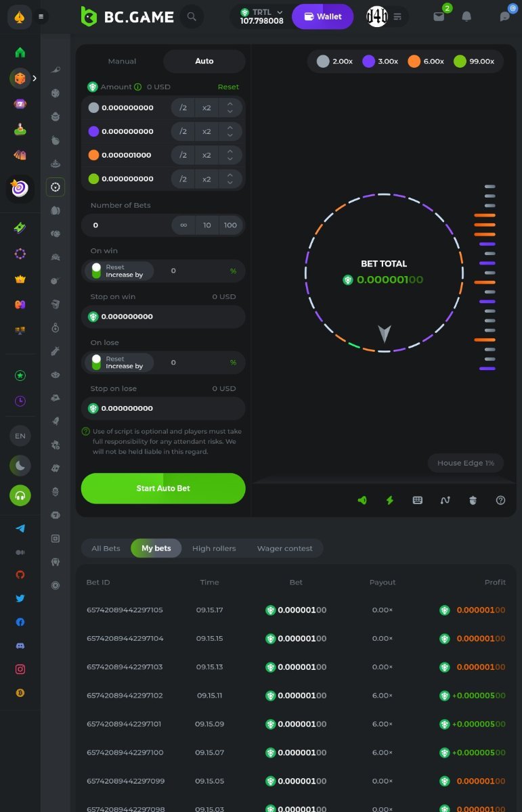Open the TRTL currency dropdown

click(261, 16)
